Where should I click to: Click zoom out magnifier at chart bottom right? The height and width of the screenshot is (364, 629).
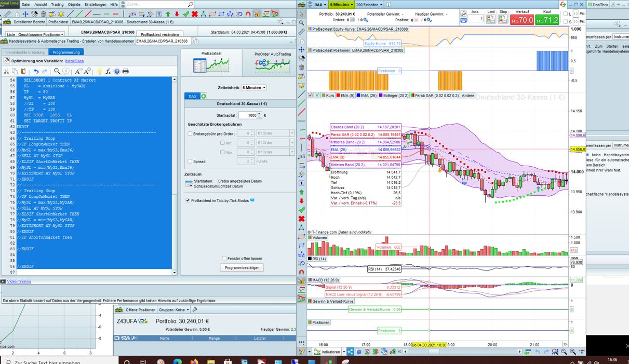tap(564, 352)
